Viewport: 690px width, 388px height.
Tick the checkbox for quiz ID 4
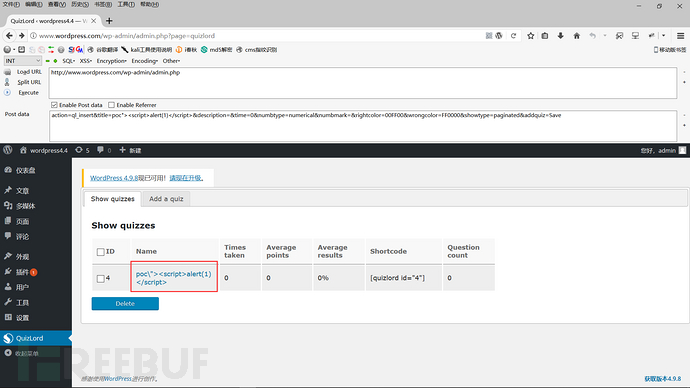(x=100, y=278)
